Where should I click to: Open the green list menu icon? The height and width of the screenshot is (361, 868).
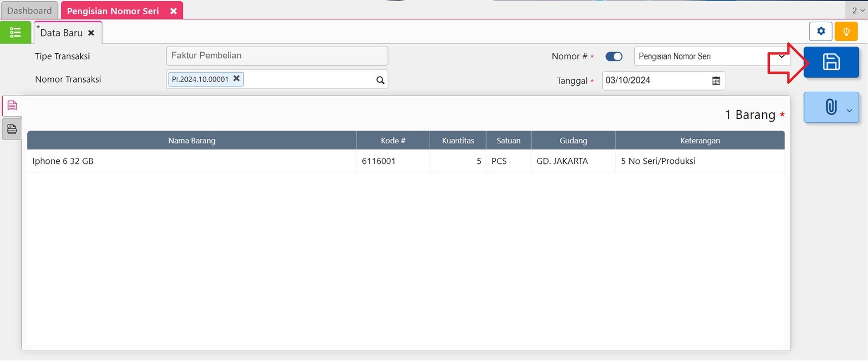pos(15,33)
